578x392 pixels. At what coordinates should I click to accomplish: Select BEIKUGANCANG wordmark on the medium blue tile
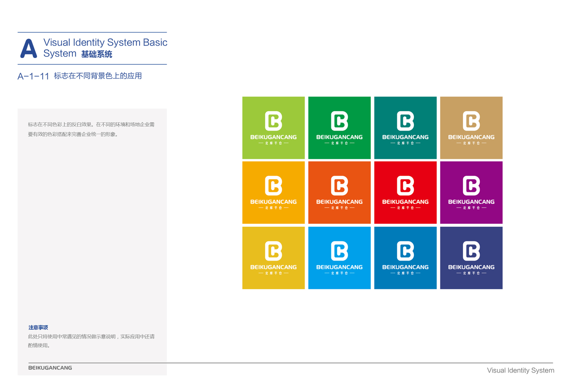[x=405, y=267]
